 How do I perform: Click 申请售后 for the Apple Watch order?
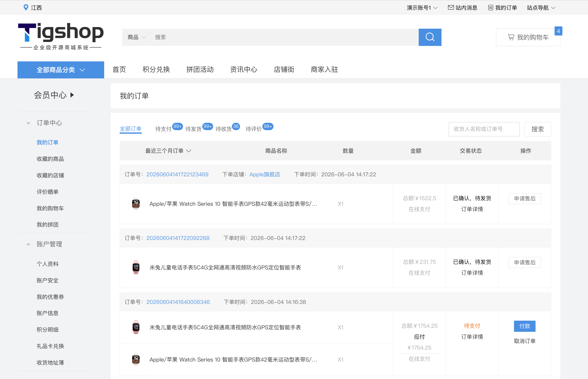coord(525,199)
